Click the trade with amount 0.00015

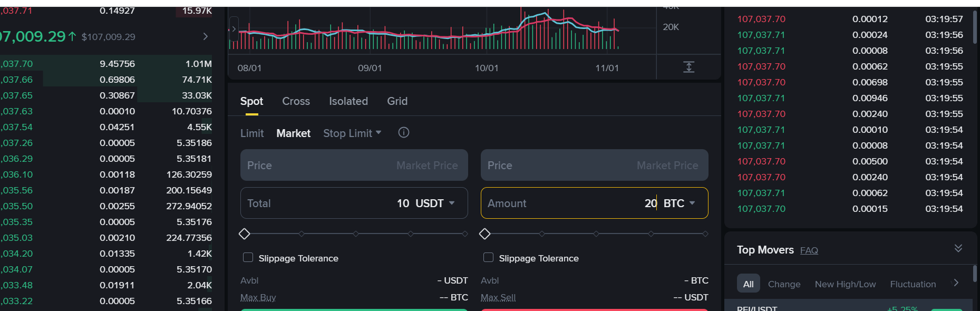coord(850,209)
